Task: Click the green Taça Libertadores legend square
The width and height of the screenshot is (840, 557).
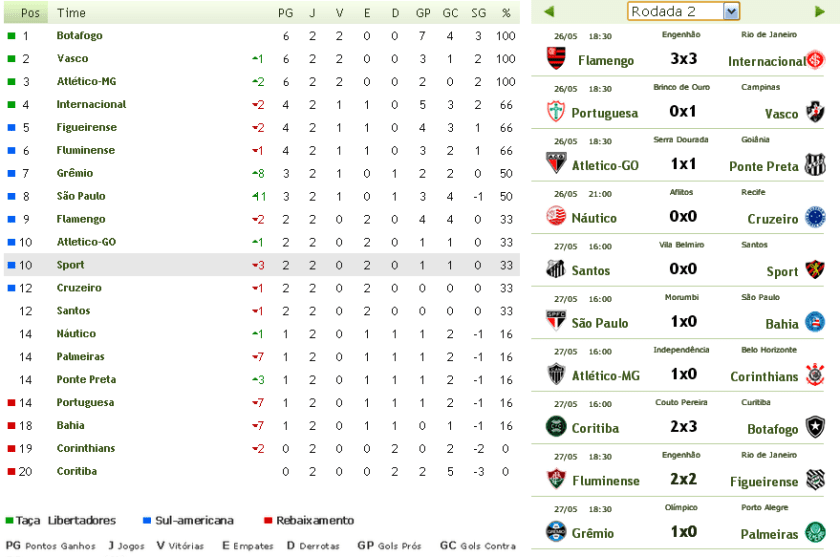Action: tap(11, 520)
